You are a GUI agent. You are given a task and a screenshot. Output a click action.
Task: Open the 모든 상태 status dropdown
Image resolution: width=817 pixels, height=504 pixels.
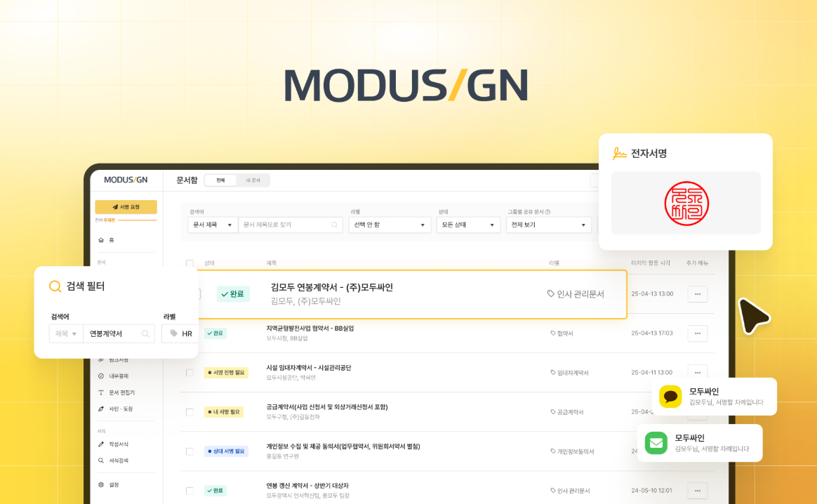pyautogui.click(x=468, y=225)
